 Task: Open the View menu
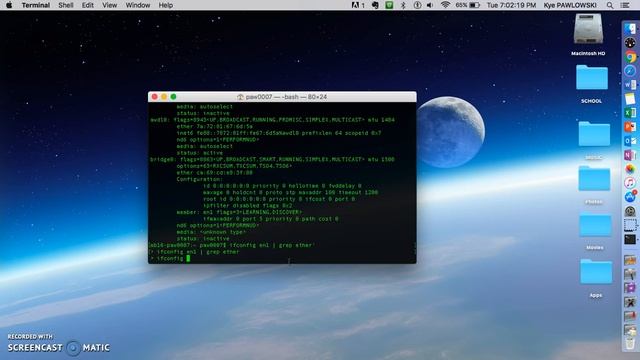coord(109,5)
